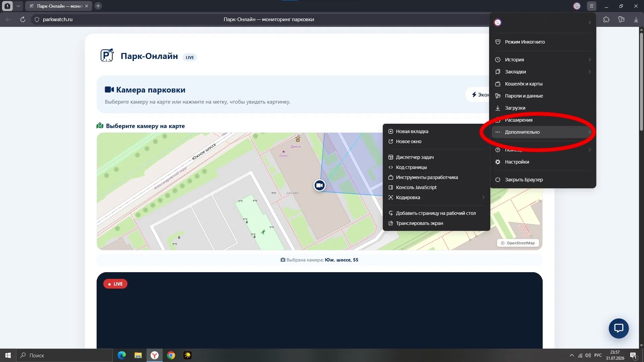The width and height of the screenshot is (644, 362).
Task: Open Код страницы
Action: tap(436, 167)
